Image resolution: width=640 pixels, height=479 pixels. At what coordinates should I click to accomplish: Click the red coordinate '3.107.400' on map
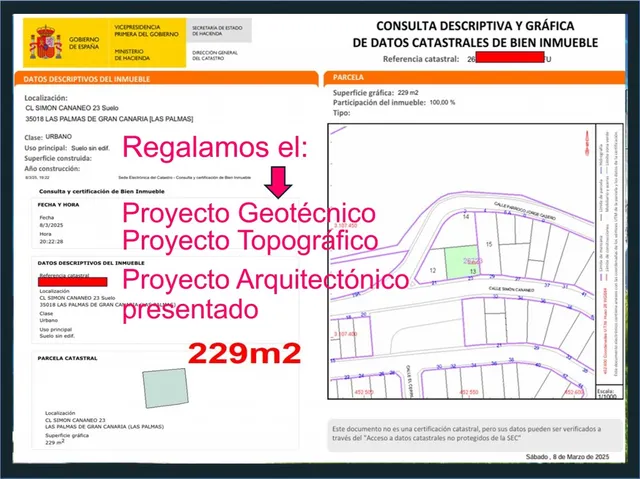(346, 334)
